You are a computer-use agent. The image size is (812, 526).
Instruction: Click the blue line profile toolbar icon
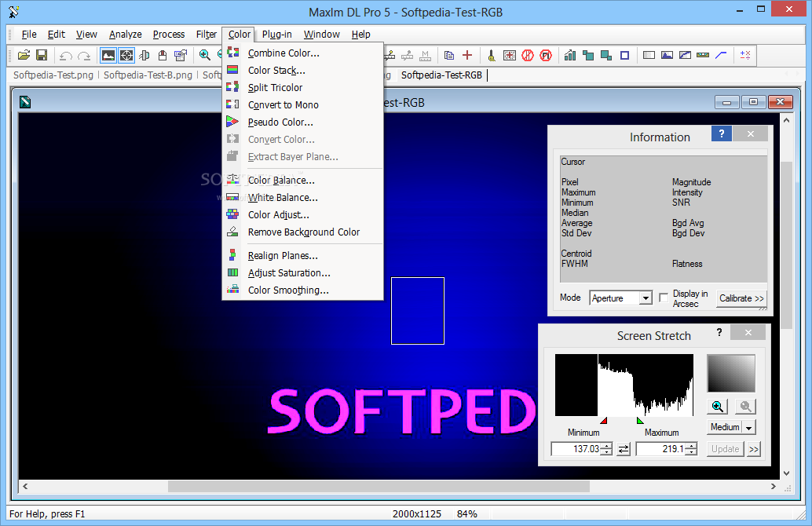pyautogui.click(x=721, y=56)
